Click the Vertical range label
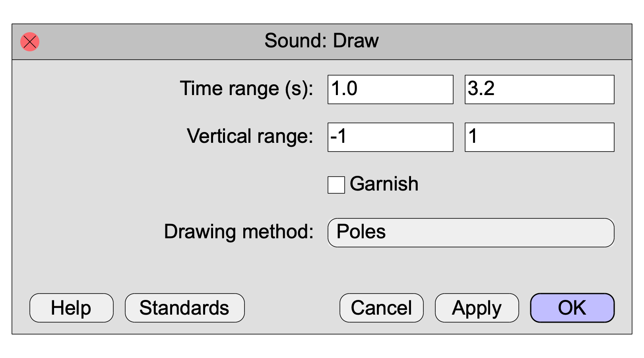The height and width of the screenshot is (358, 644). click(x=250, y=136)
